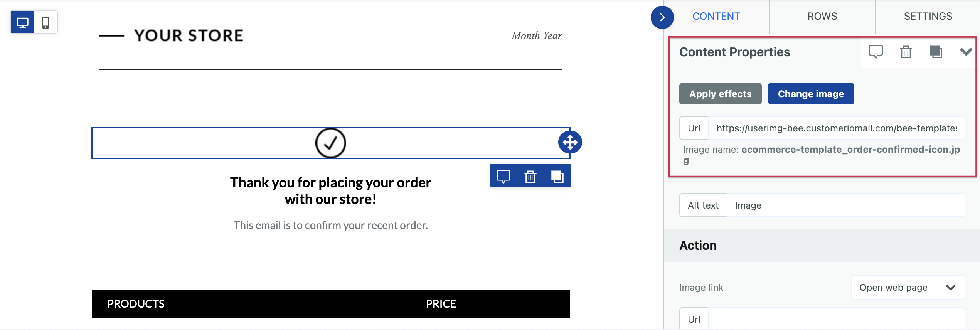The height and width of the screenshot is (330, 980).
Task: Switch to mobile preview mode
Action: [45, 22]
